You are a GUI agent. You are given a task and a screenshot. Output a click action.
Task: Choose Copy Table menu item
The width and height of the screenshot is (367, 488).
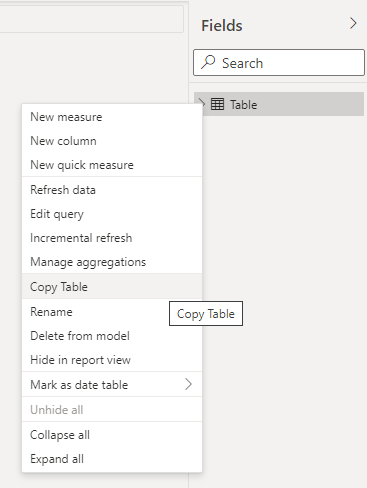pos(112,287)
